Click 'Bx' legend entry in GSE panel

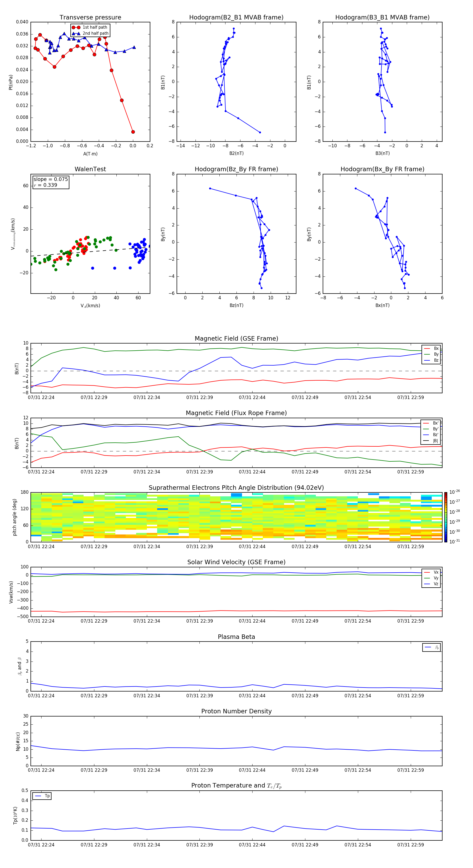pos(431,349)
